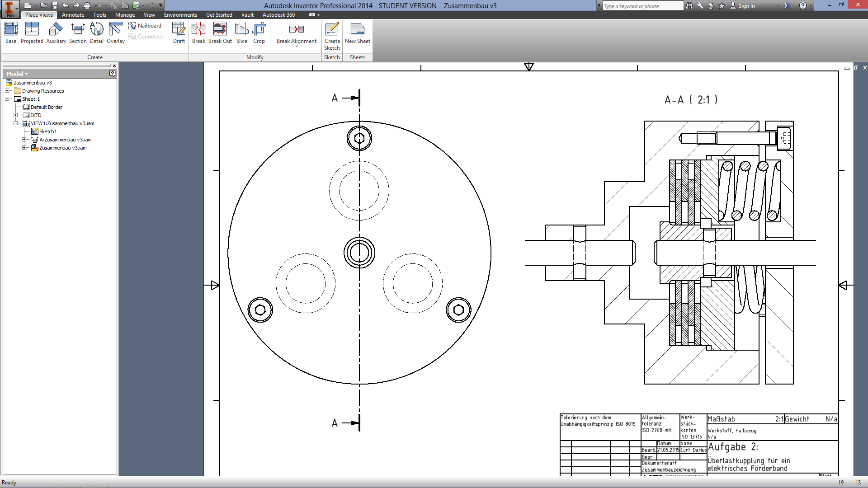Switch to the Annotate tab
The width and height of the screenshot is (868, 488).
pyautogui.click(x=73, y=15)
